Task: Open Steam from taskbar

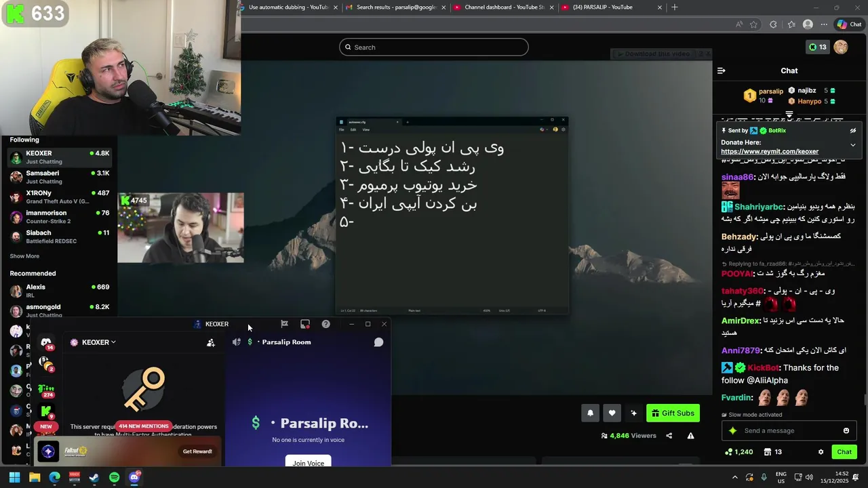Action: tap(94, 477)
